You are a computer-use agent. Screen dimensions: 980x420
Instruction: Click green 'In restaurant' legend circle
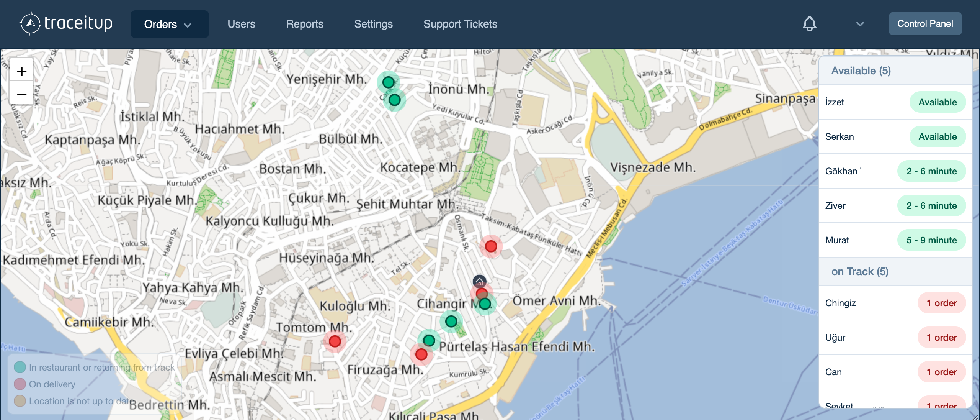pyautogui.click(x=20, y=367)
